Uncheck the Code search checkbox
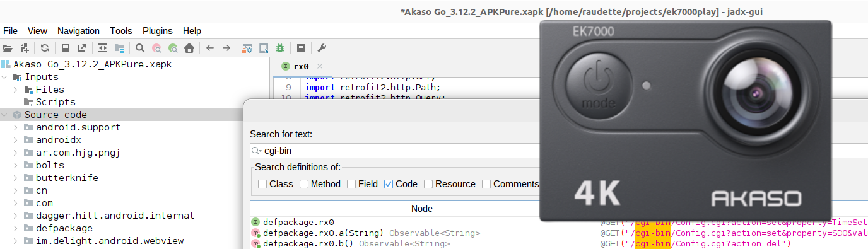Screen dimensions: 868x249 389,184
